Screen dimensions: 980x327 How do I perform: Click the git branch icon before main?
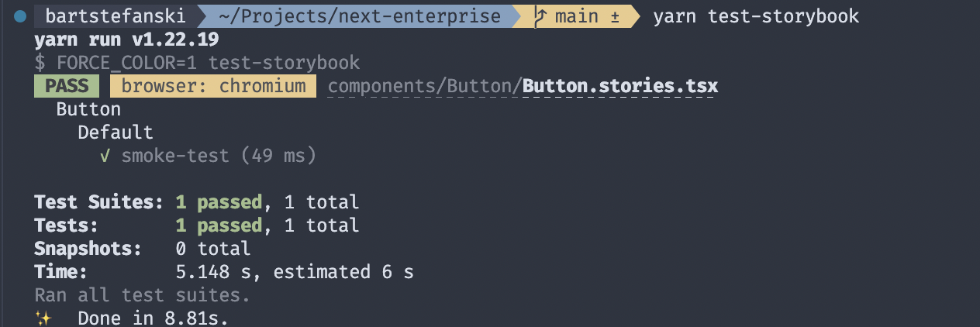[x=540, y=16]
